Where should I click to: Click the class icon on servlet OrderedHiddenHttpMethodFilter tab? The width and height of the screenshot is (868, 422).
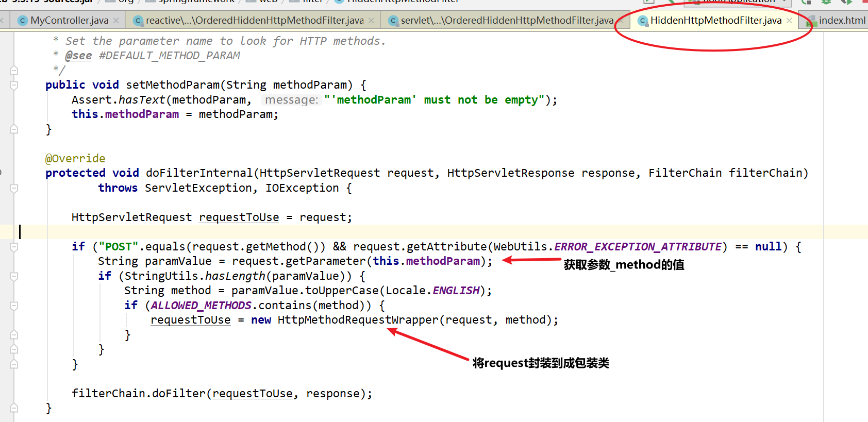(x=393, y=21)
